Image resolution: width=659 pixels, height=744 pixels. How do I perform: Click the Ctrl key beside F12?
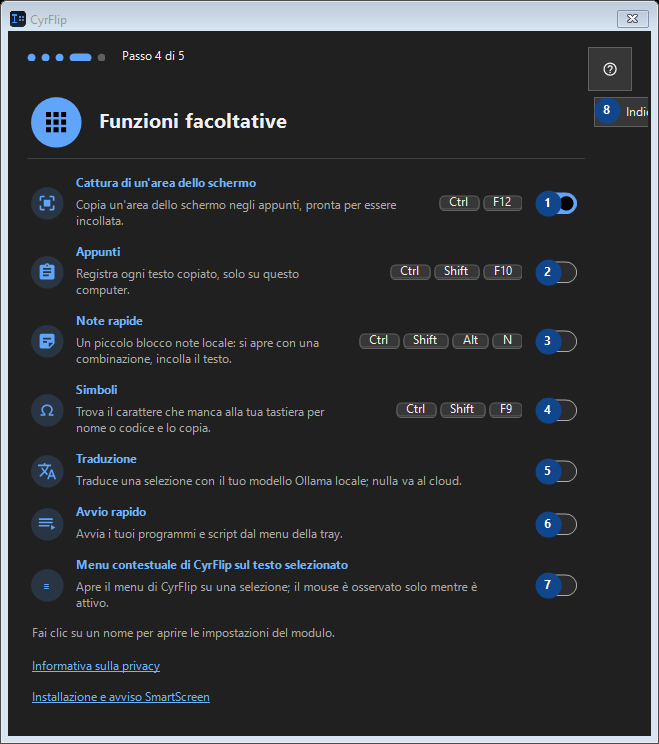pos(459,203)
